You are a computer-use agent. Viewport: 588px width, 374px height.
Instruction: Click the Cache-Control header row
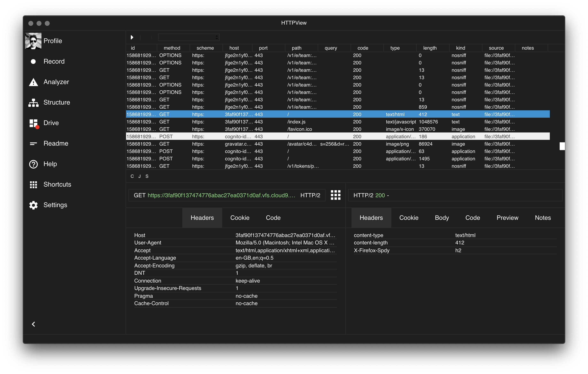pyautogui.click(x=235, y=303)
